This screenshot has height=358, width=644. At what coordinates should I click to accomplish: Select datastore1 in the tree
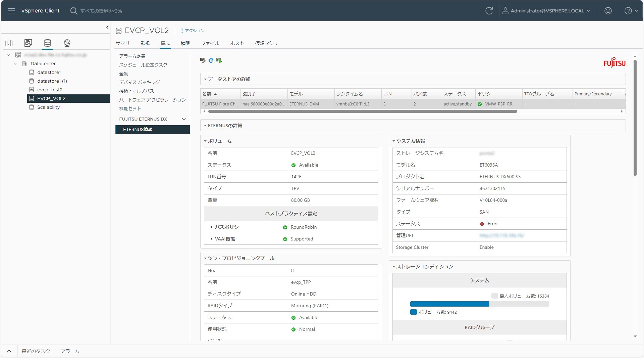(49, 72)
